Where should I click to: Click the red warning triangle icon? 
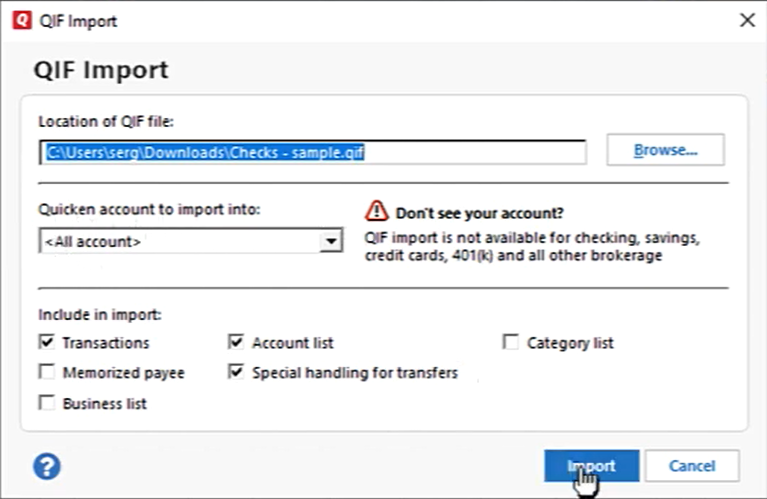click(x=376, y=211)
